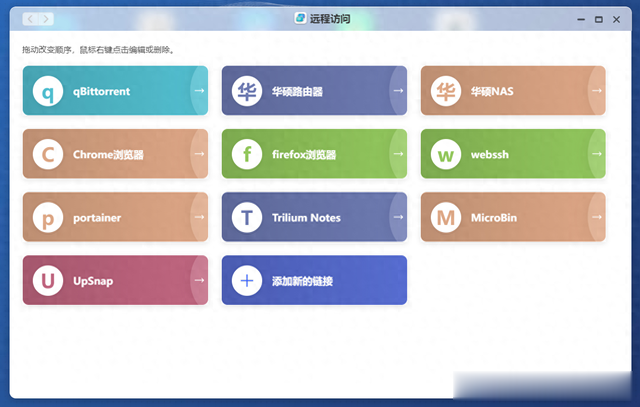Go back with the left chevron
Viewport: 640px width, 407px height.
pyautogui.click(x=30, y=19)
